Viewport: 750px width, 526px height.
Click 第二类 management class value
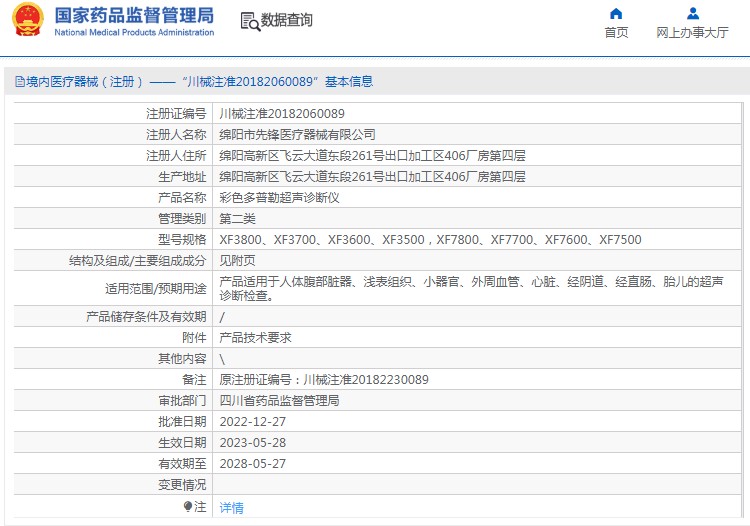click(237, 219)
